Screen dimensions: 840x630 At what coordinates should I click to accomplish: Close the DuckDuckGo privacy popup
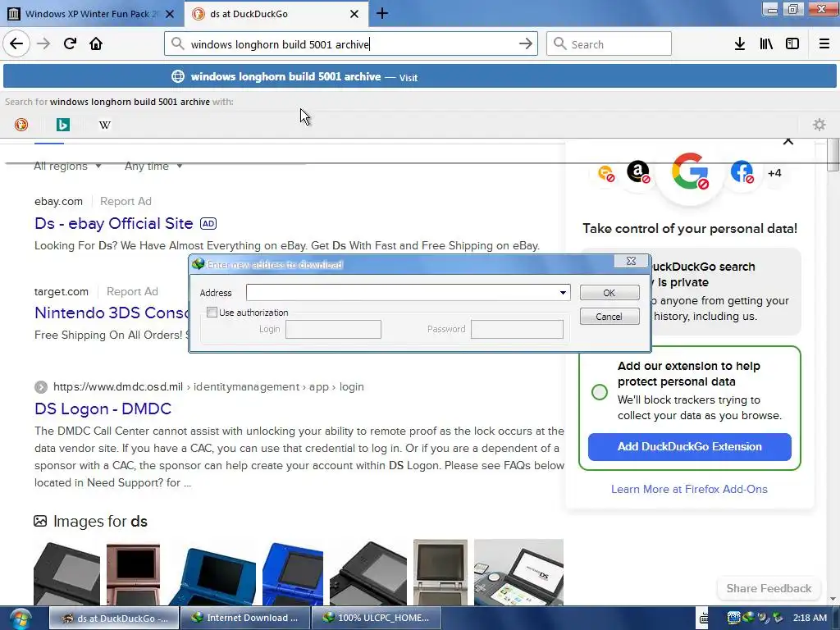(x=788, y=141)
